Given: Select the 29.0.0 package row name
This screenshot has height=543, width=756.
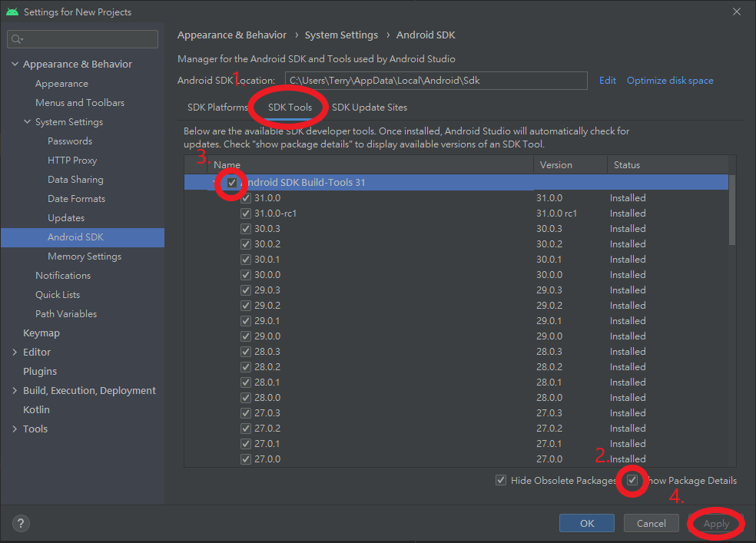Looking at the screenshot, I should click(267, 336).
